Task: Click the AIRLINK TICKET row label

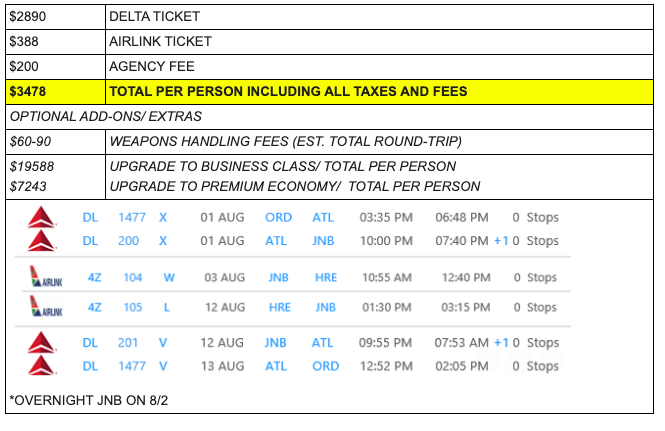Action: pyautogui.click(x=160, y=42)
